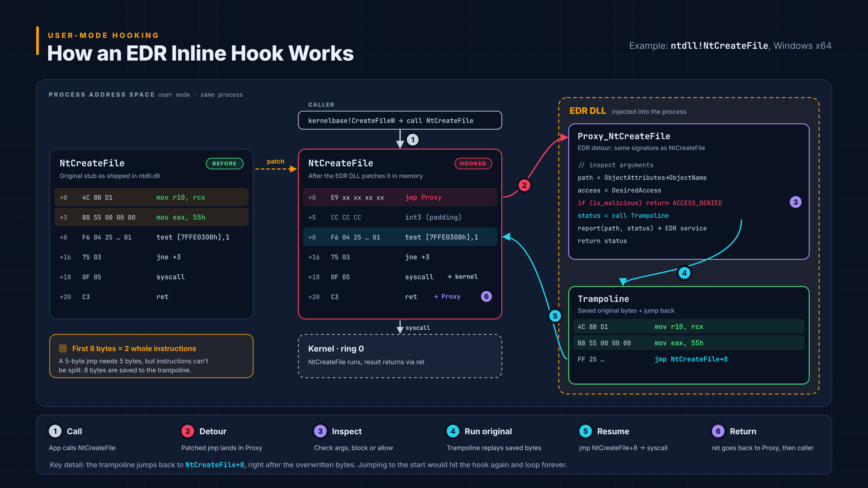Click the red number 2 circle beside Detour
Image resolution: width=868 pixels, height=488 pixels.
point(188,431)
